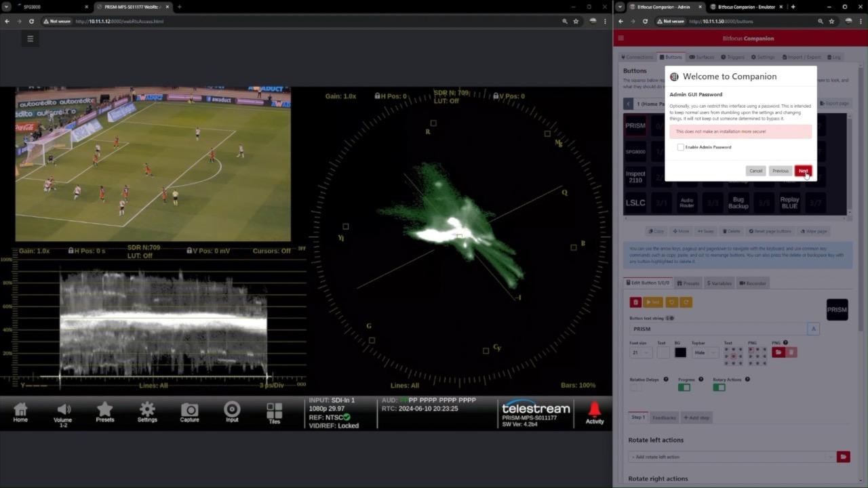Select the Replay BLUE button in the grid
The width and height of the screenshot is (868, 488).
[x=789, y=203]
